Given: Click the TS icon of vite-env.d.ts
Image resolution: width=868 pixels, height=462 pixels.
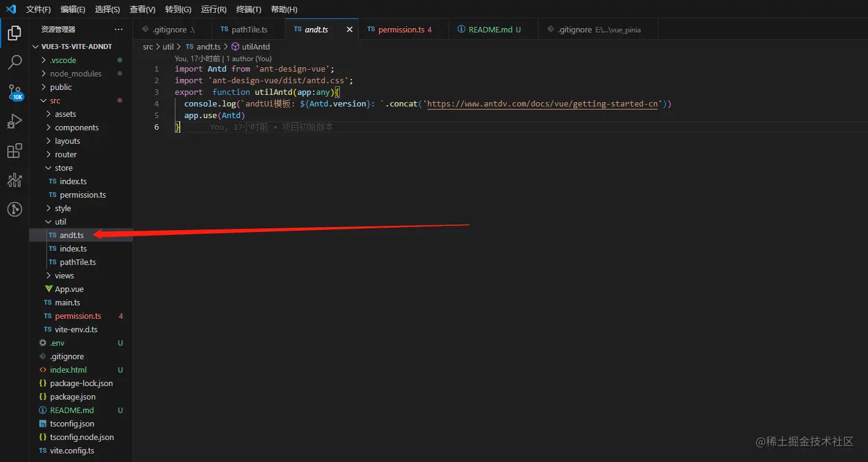Looking at the screenshot, I should coord(48,329).
